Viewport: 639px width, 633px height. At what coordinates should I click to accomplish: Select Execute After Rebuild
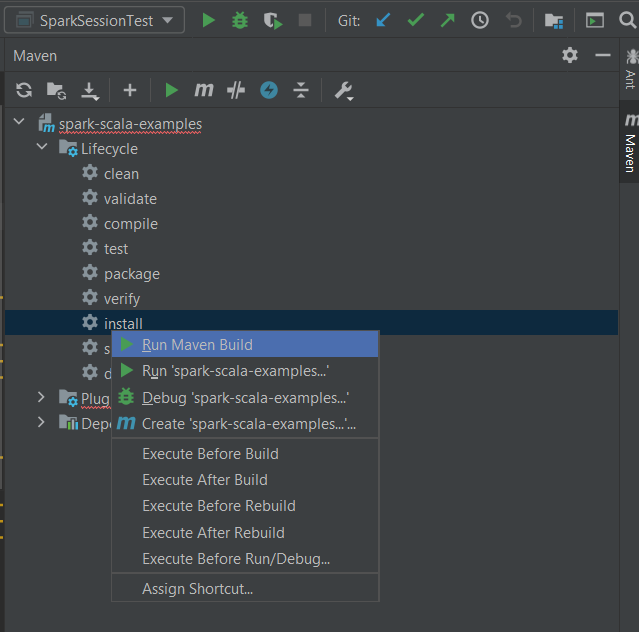(245, 533)
